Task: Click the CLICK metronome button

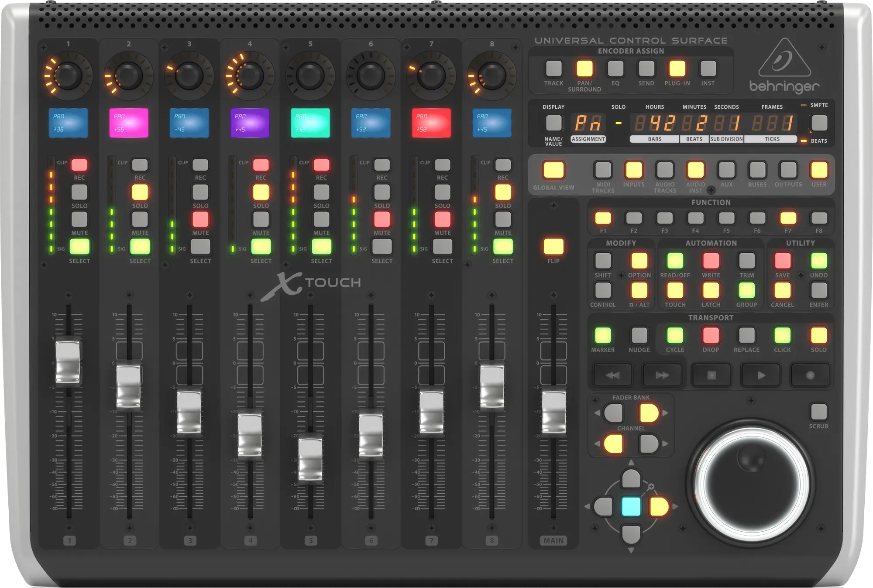Action: [783, 336]
